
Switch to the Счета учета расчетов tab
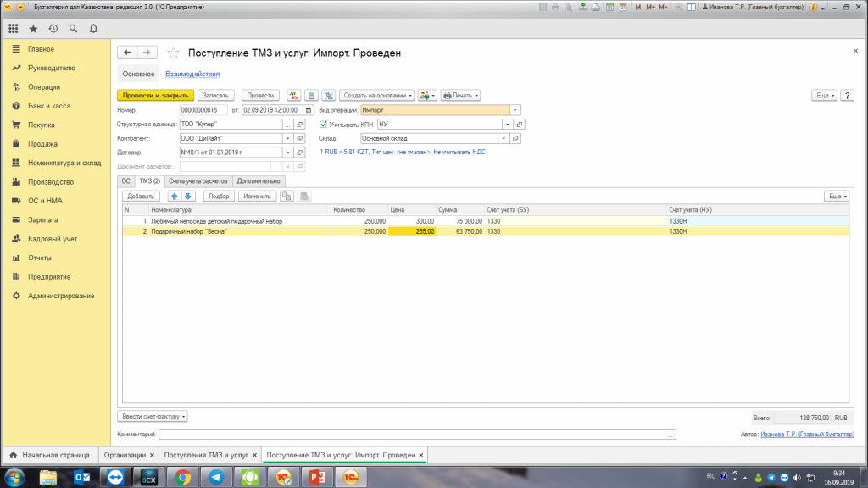(198, 180)
